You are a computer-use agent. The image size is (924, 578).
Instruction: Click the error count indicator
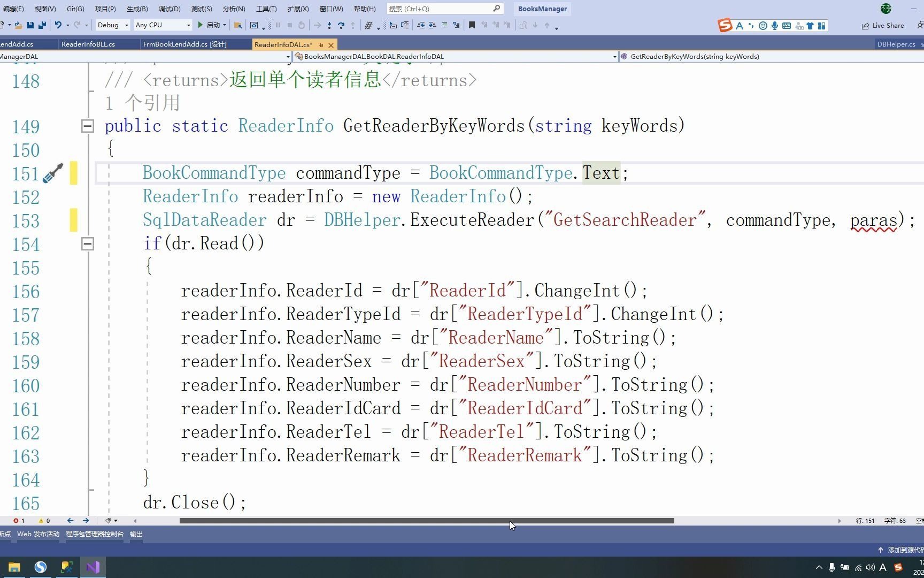(19, 521)
